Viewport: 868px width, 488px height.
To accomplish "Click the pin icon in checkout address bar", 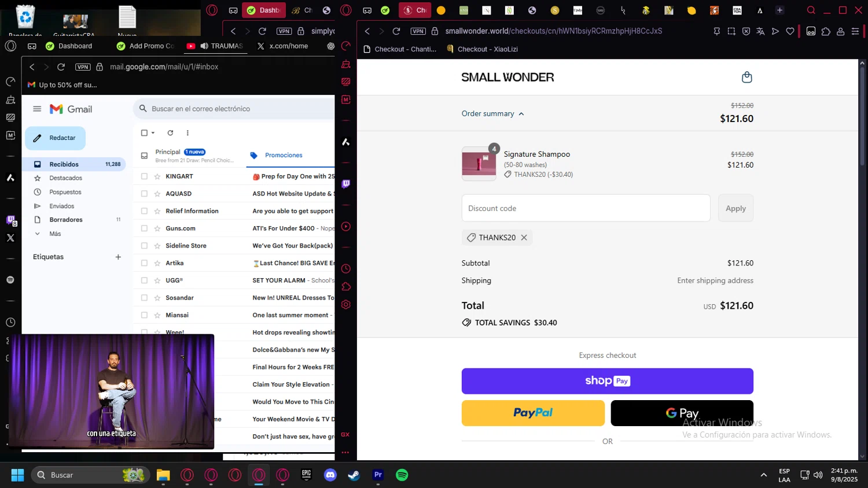I will click(x=717, y=31).
